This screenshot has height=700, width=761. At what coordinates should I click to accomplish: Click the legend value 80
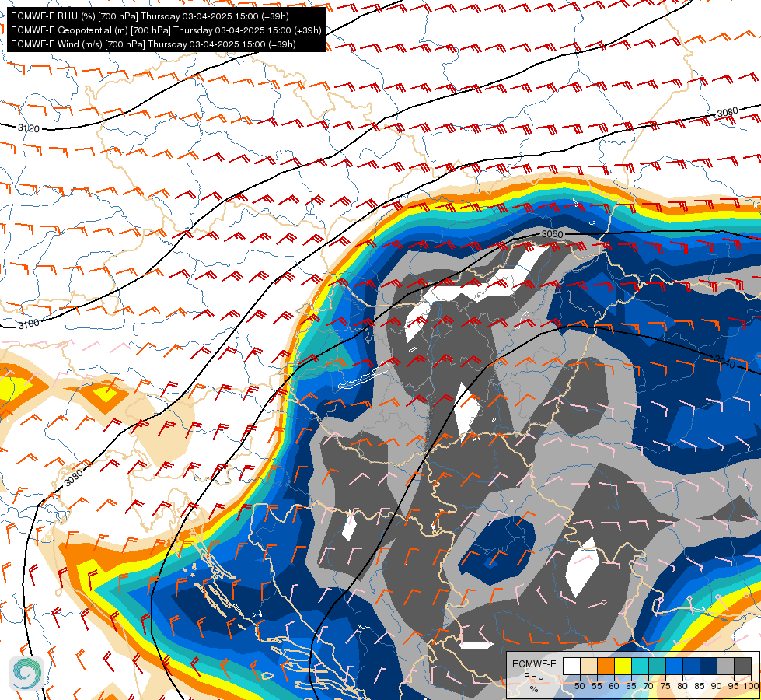click(682, 687)
